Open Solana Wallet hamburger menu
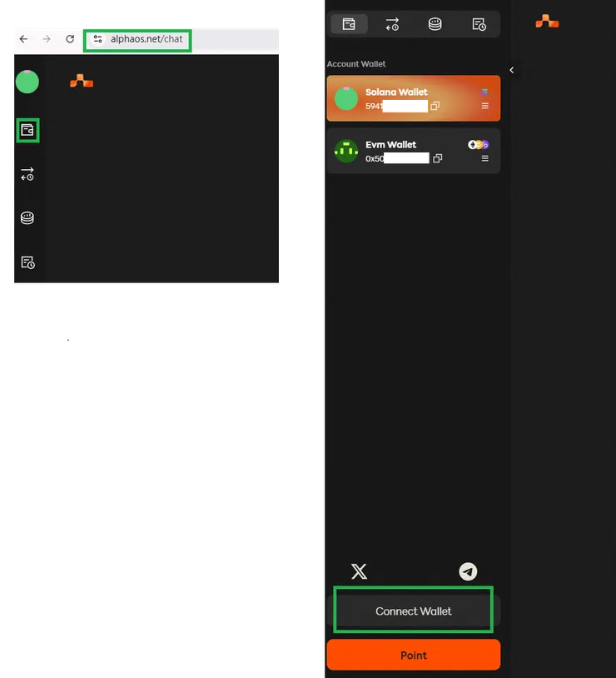The width and height of the screenshot is (616, 678). pyautogui.click(x=485, y=106)
